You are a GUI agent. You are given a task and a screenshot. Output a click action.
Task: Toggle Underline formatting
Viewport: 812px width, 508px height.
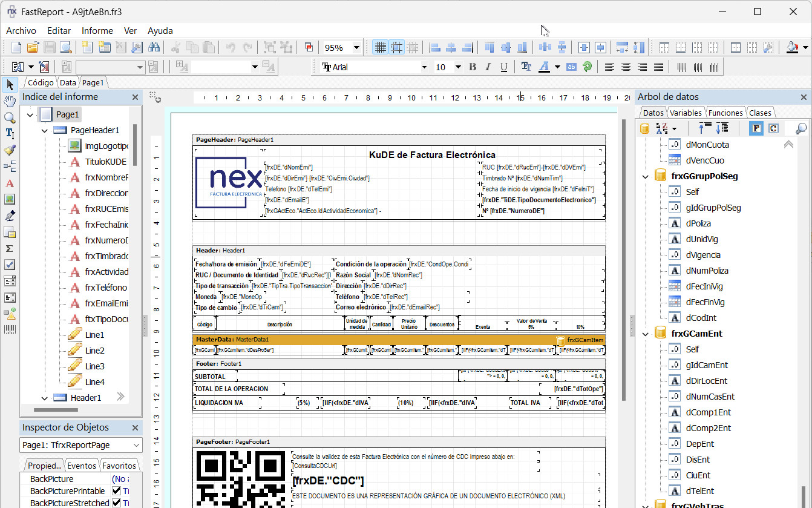[x=503, y=67]
